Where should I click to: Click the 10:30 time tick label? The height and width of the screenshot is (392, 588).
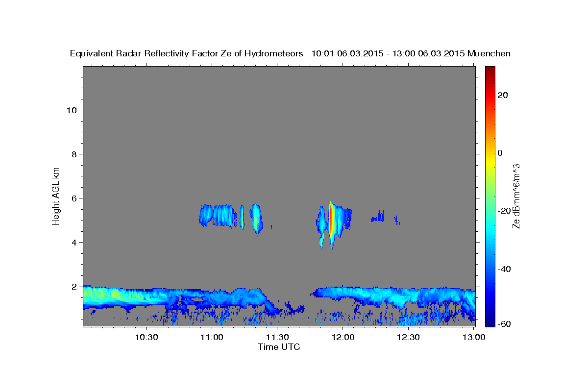click(x=147, y=337)
